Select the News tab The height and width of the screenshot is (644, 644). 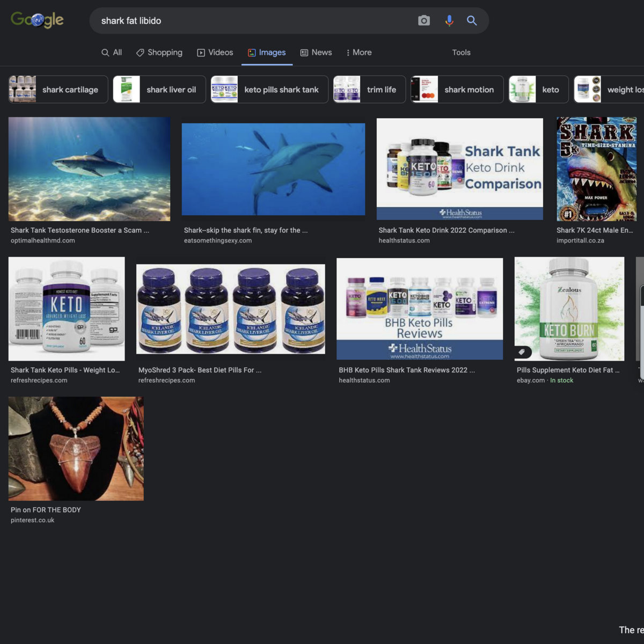316,53
